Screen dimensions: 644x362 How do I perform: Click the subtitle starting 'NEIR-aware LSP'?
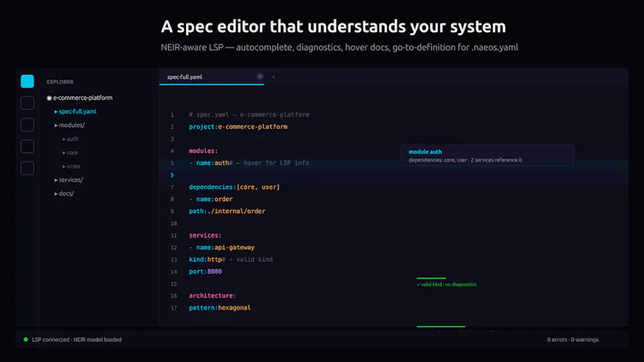pyautogui.click(x=339, y=47)
